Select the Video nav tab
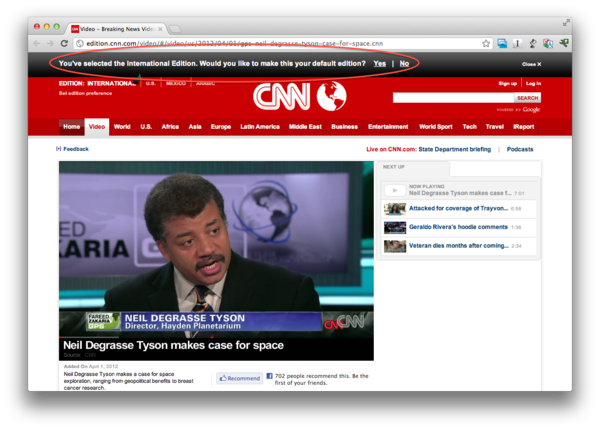The width and height of the screenshot is (600, 430). coord(97,127)
